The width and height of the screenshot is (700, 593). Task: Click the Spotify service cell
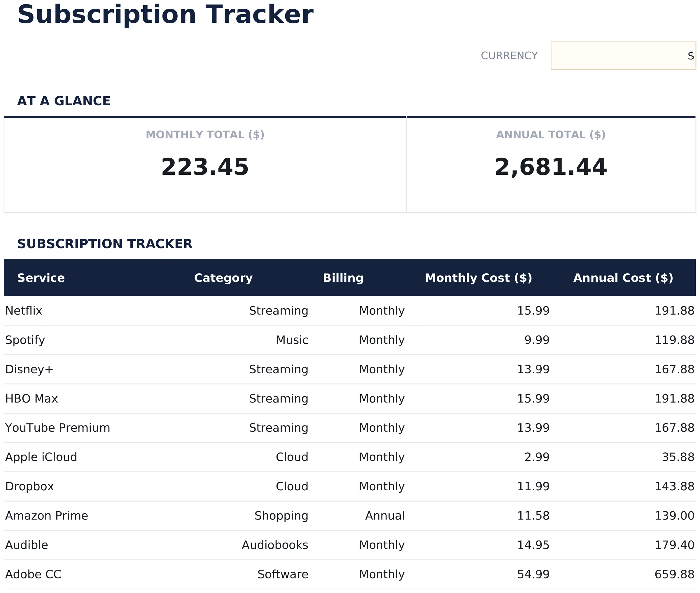[x=25, y=340]
